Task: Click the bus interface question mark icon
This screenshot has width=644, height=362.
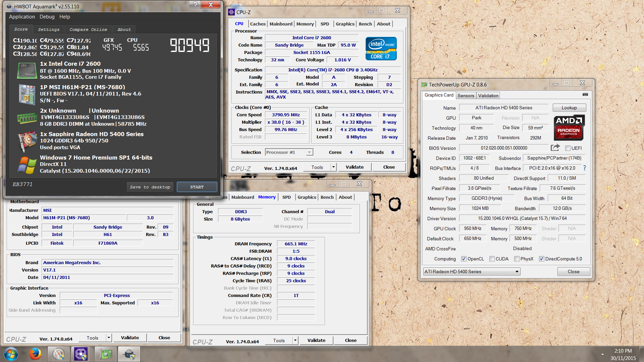Action: [585, 168]
